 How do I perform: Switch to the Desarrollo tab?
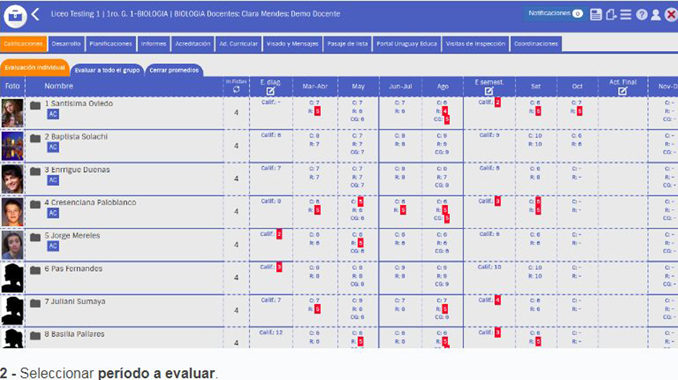click(66, 44)
